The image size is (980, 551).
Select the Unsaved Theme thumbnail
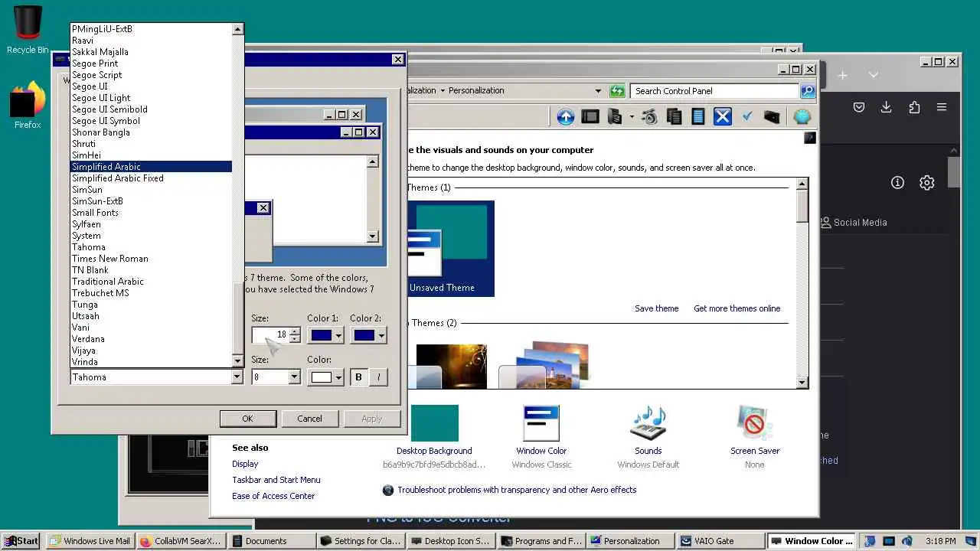(450, 249)
